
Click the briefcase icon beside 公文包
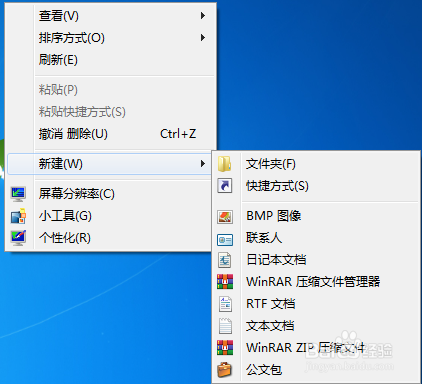click(225, 370)
